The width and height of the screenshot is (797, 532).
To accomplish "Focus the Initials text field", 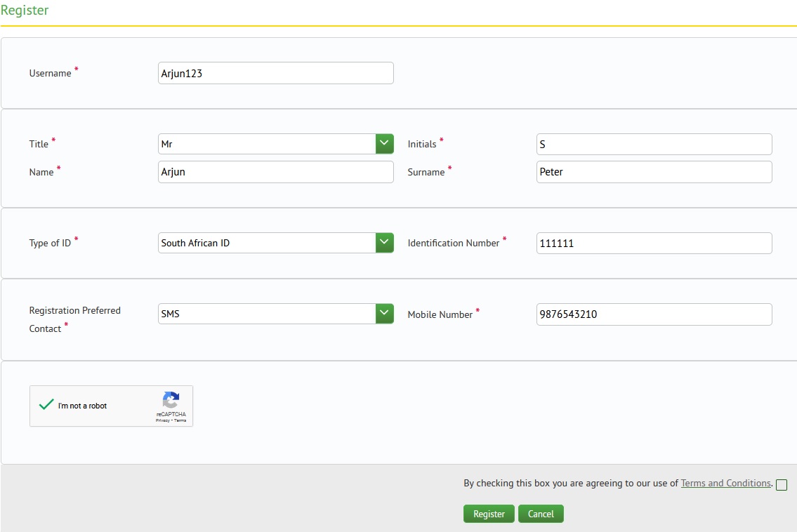I will point(654,144).
